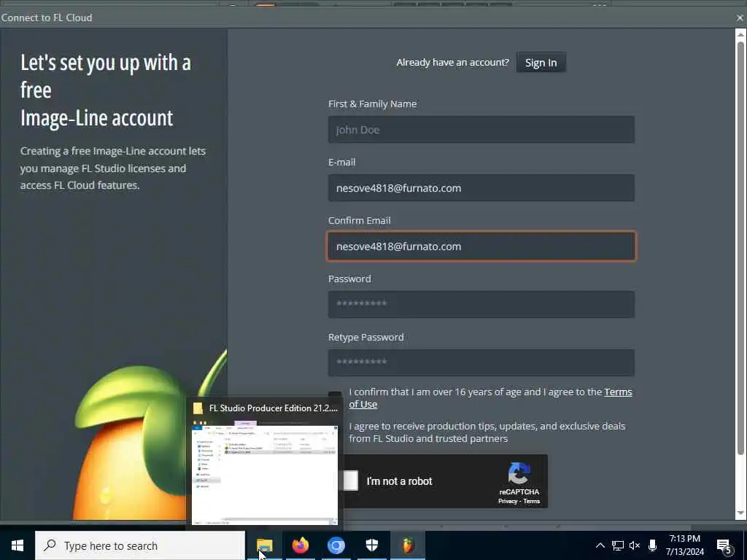Open the notification center icon

click(x=724, y=546)
